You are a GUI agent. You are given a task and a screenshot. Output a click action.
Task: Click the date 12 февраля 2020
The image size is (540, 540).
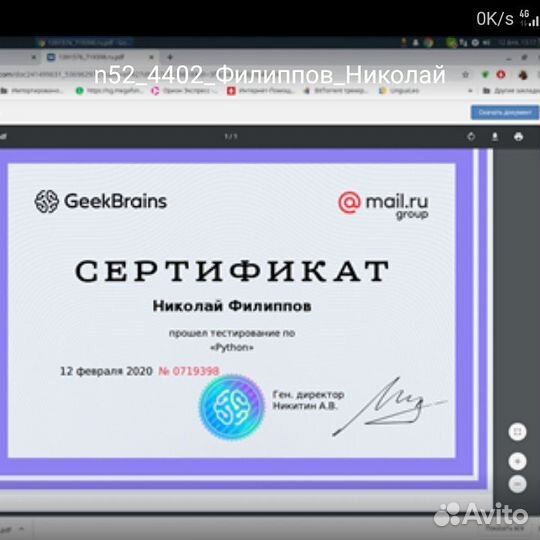(x=106, y=371)
